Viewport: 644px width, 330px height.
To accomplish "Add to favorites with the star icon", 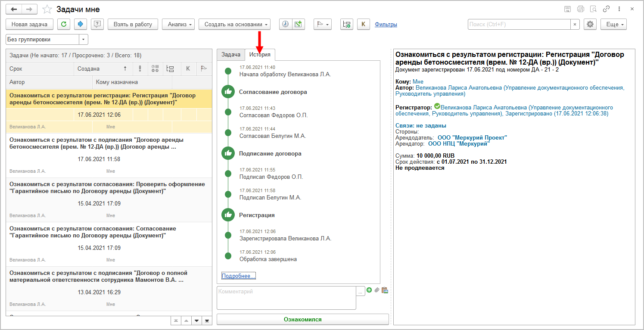I will [47, 9].
